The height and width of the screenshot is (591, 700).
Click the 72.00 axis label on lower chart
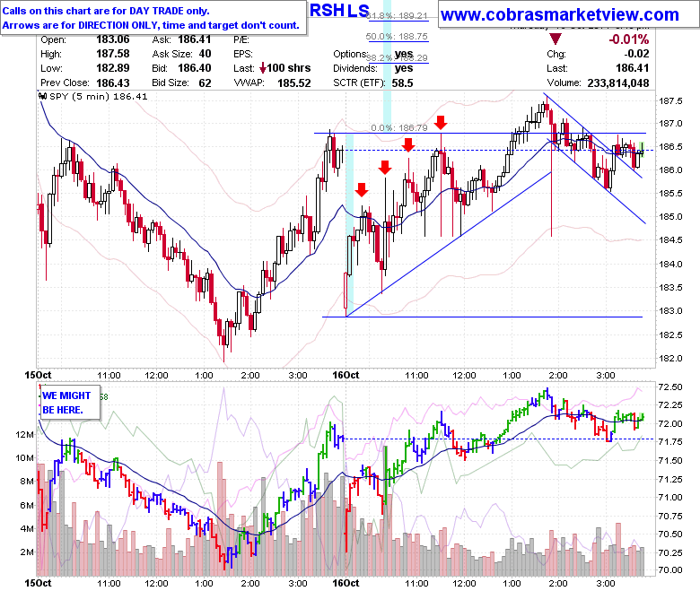[670, 423]
